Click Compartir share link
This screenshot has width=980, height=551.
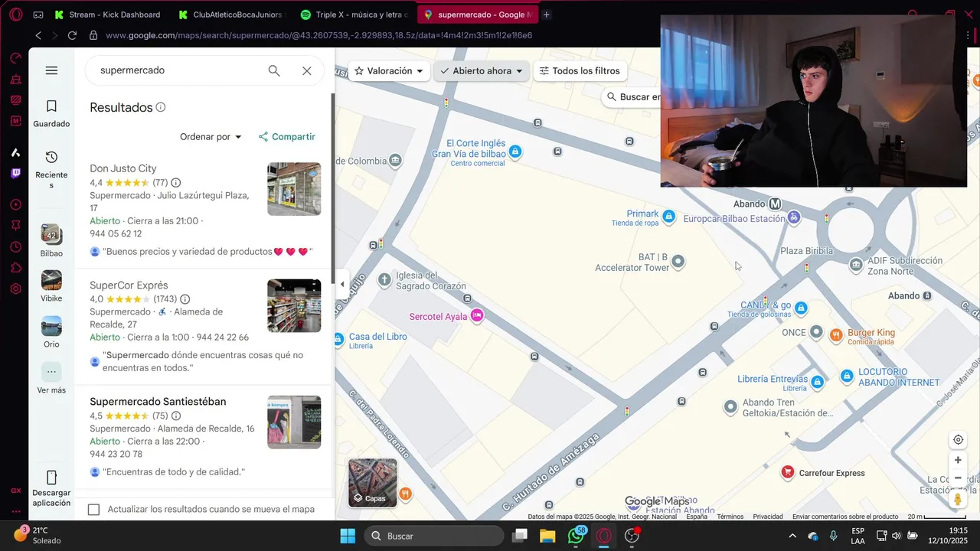pyautogui.click(x=286, y=137)
